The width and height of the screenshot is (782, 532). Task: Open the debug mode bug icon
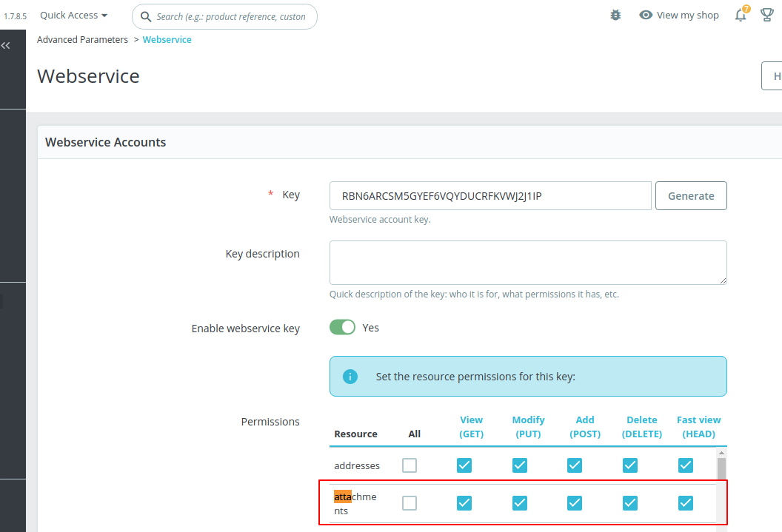[615, 15]
